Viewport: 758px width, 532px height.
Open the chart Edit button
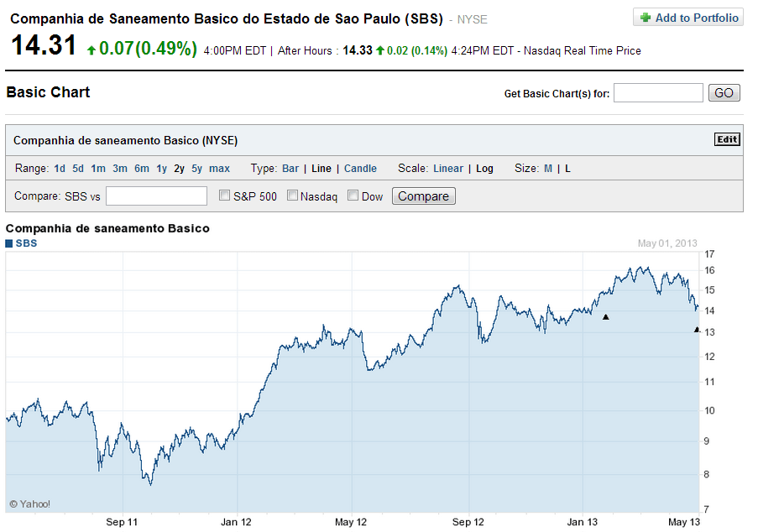tap(727, 139)
